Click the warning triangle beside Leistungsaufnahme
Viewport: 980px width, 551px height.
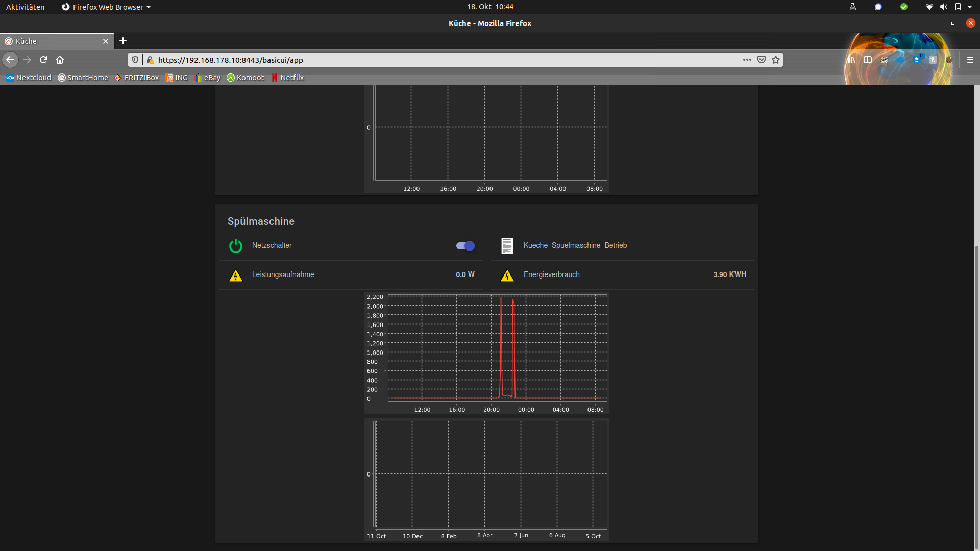235,275
